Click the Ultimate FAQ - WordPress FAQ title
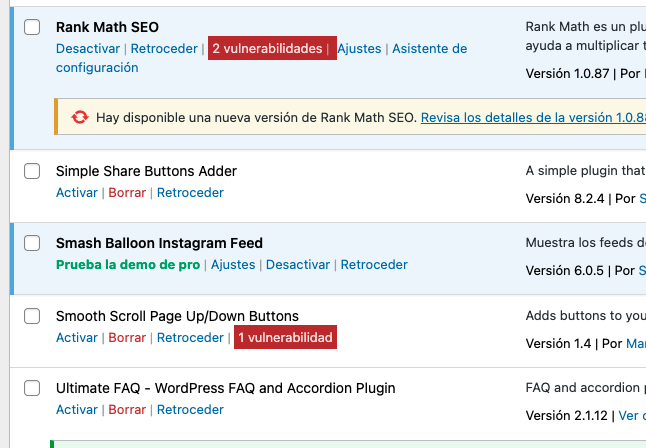This screenshot has width=646, height=448. coord(225,388)
